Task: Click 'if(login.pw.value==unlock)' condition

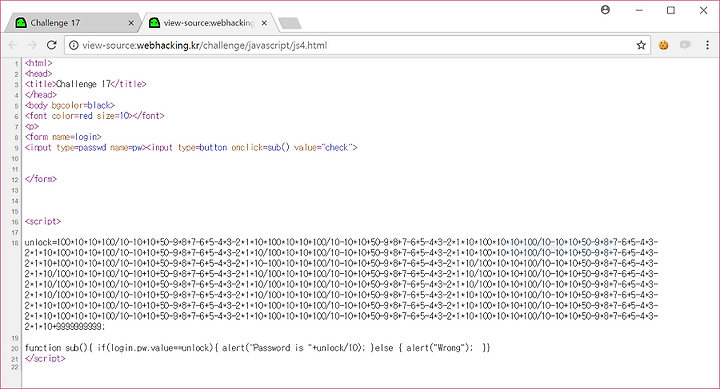Action: click(156, 348)
